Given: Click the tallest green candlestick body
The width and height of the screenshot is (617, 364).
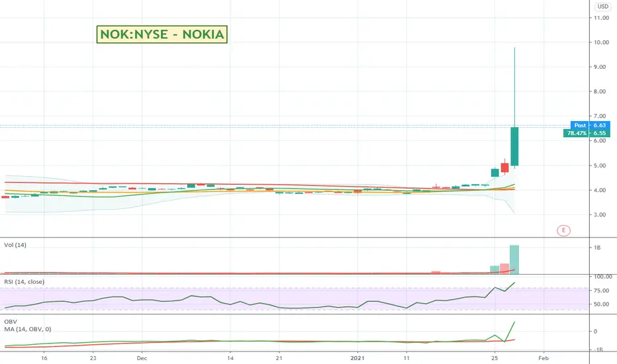Looking at the screenshot, I should click(514, 146).
